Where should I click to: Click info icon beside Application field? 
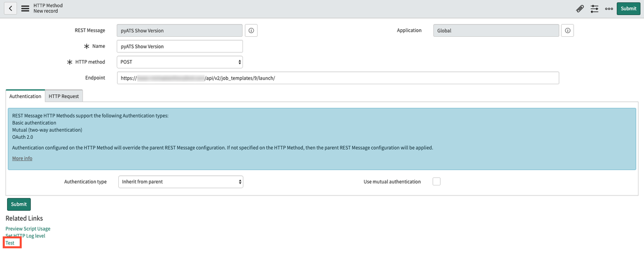click(x=568, y=31)
